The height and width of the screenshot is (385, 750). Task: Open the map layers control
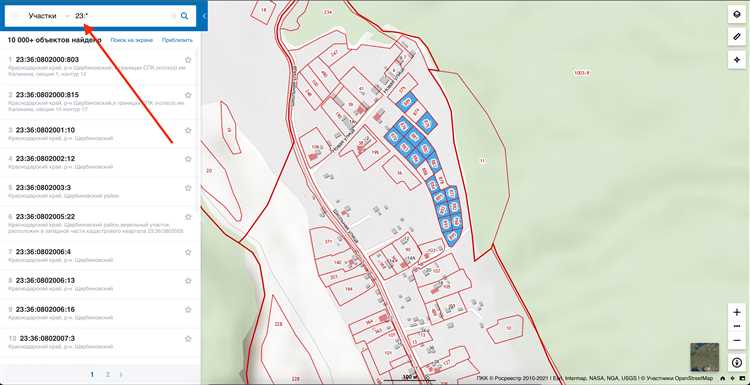pos(737,14)
